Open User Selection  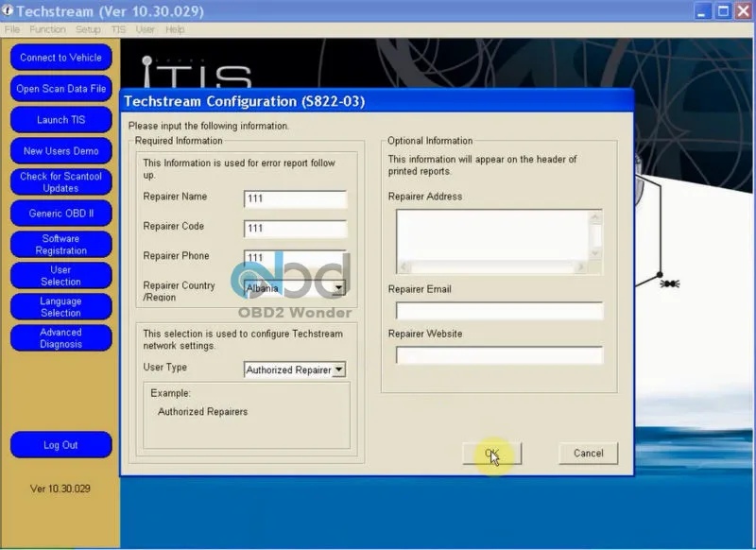[60, 276]
